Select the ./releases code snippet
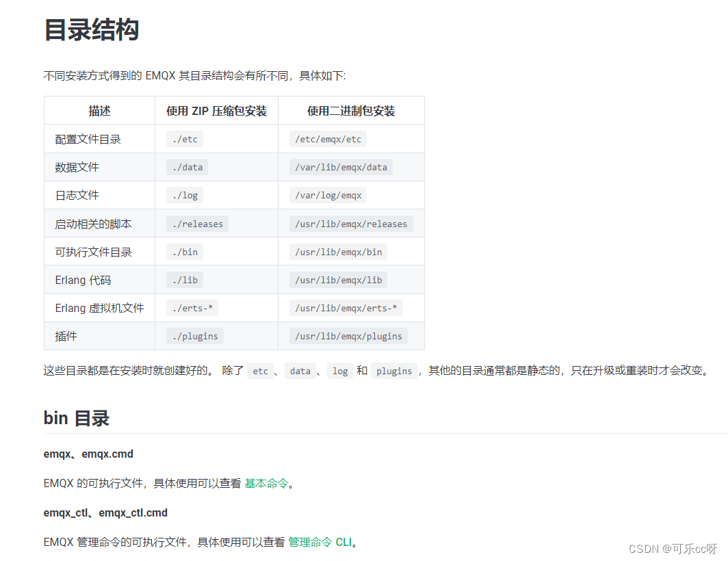Viewport: 728px width, 561px height. [x=197, y=223]
